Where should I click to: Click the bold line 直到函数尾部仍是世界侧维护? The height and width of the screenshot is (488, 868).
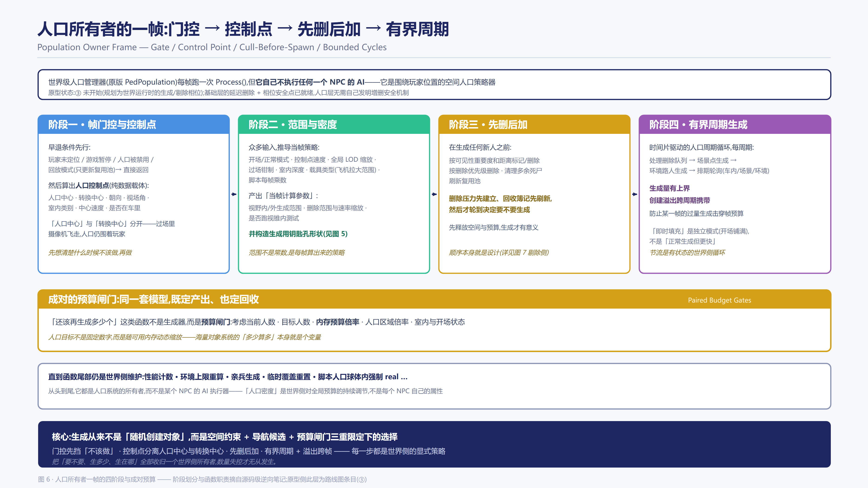[228, 377]
